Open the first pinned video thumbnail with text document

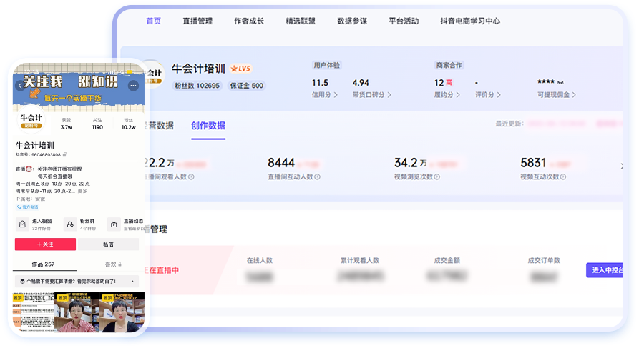(34, 312)
